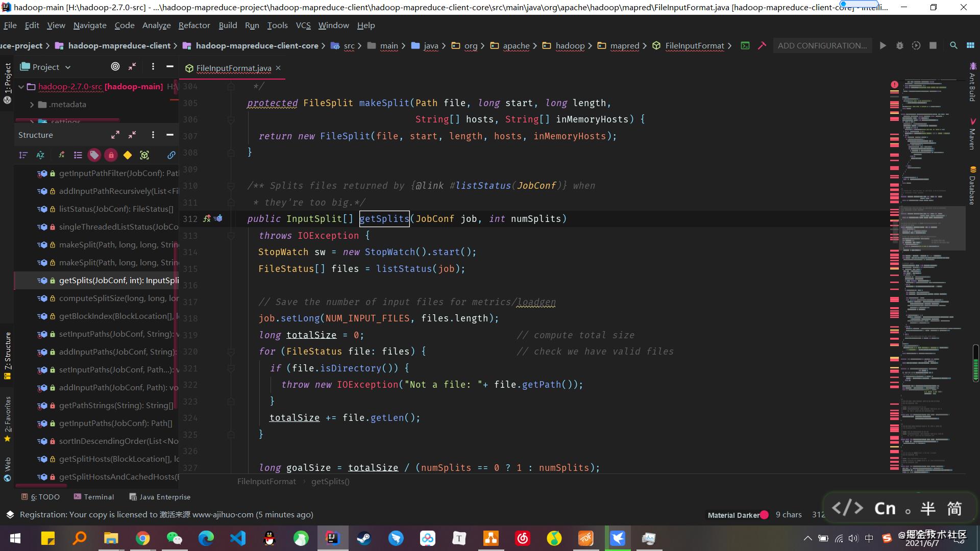Open the Terminal tool window

pyautogui.click(x=94, y=497)
